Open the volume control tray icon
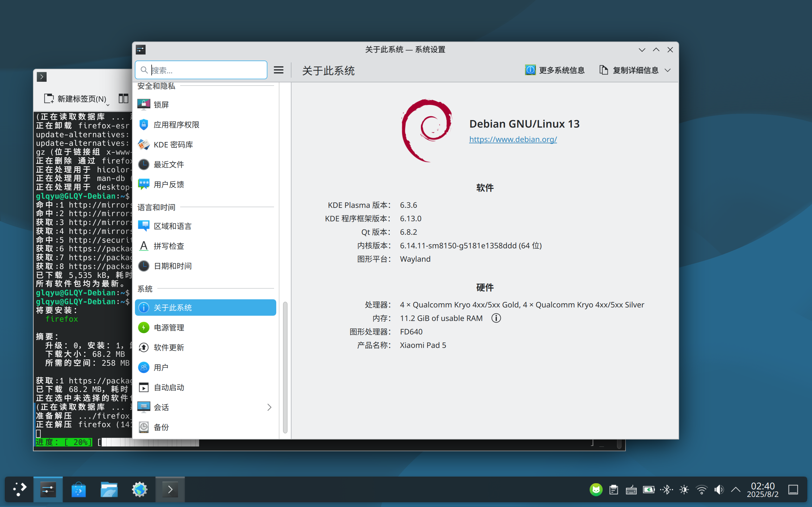This screenshot has width=812, height=507. (719, 490)
